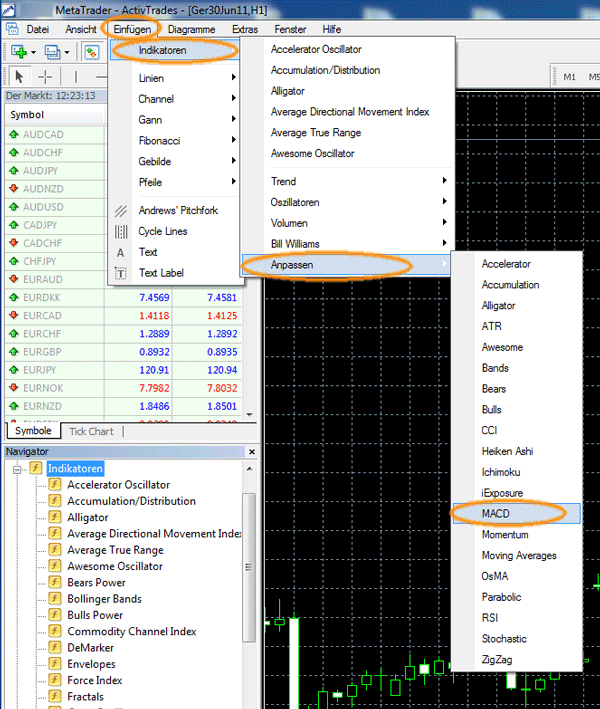The width and height of the screenshot is (600, 709).
Task: Switch to the Tick Chart tab
Action: (91, 431)
